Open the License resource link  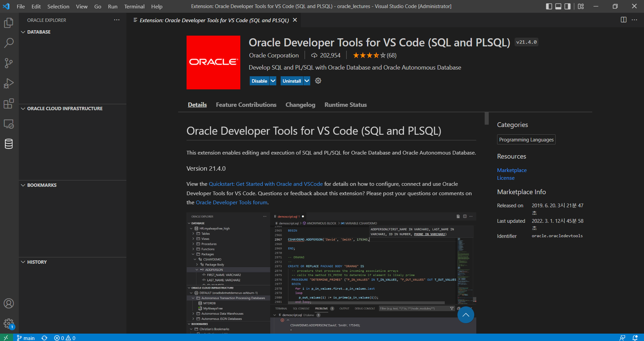(x=506, y=178)
